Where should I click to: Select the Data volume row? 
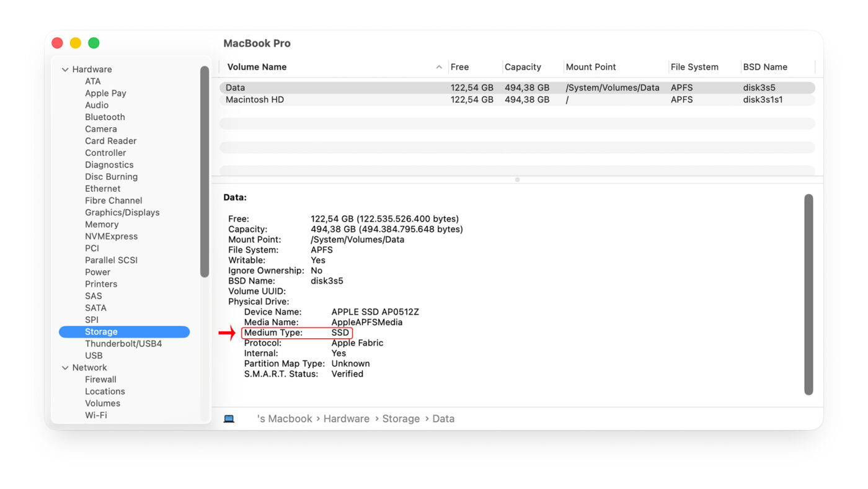(x=236, y=88)
